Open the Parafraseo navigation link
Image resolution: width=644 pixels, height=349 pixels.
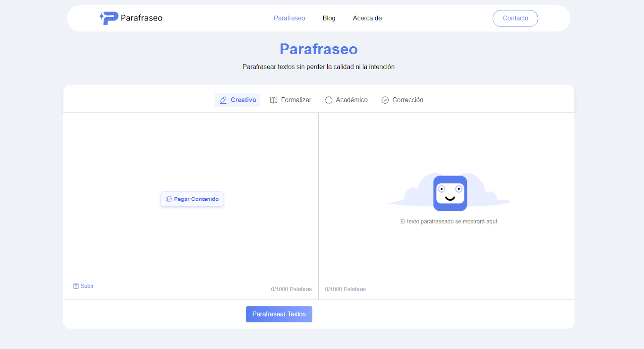click(289, 18)
